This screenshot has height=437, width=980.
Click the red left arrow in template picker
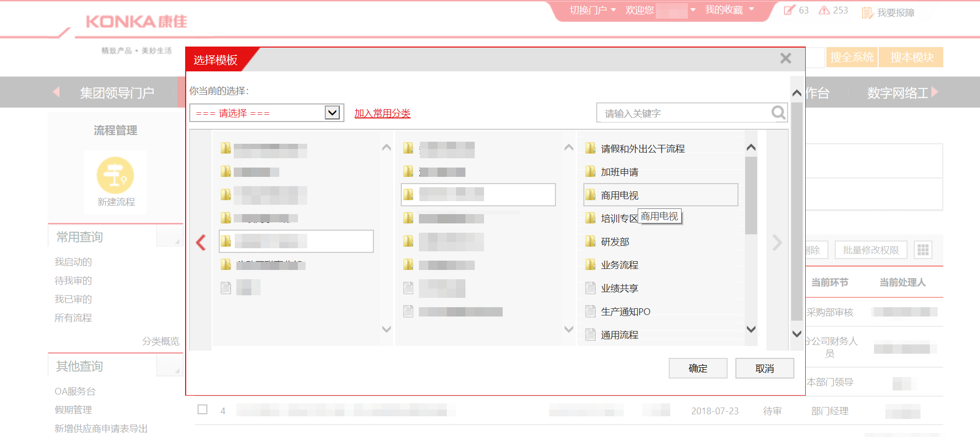pyautogui.click(x=201, y=243)
